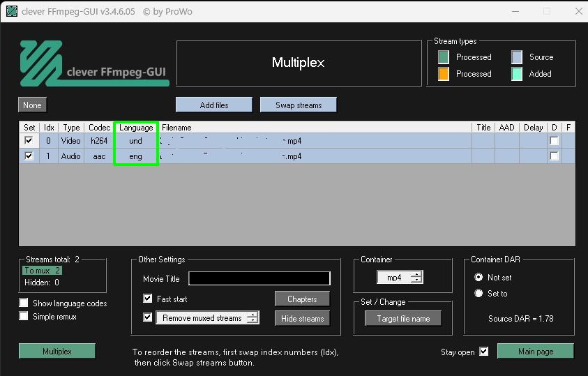Tick the D checkbox in Audio row
This screenshot has height=376, width=588.
pyautogui.click(x=554, y=156)
